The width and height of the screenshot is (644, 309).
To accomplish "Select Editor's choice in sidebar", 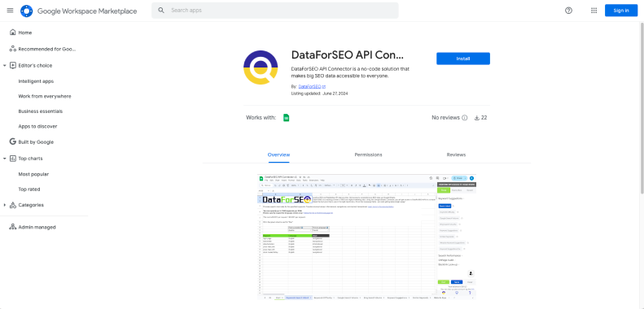I will [35, 65].
